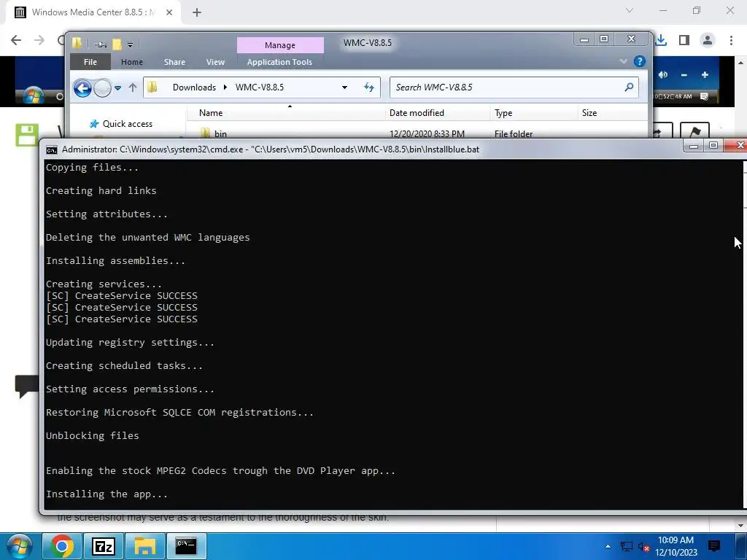Open the Share ribbon tab
Image resolution: width=747 pixels, height=560 pixels.
coord(174,62)
